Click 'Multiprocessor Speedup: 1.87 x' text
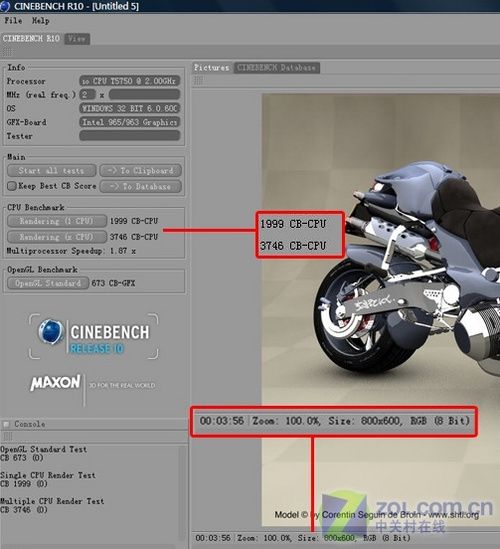 (x=71, y=251)
